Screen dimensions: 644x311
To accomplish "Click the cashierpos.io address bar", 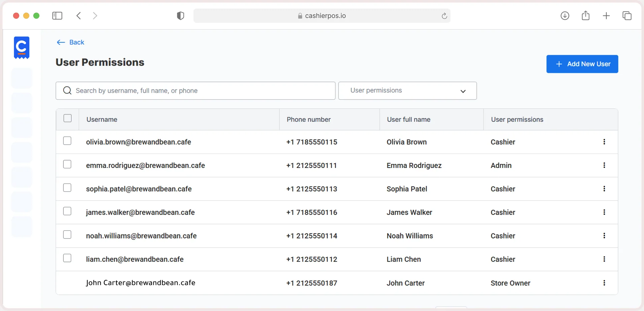I will point(322,16).
